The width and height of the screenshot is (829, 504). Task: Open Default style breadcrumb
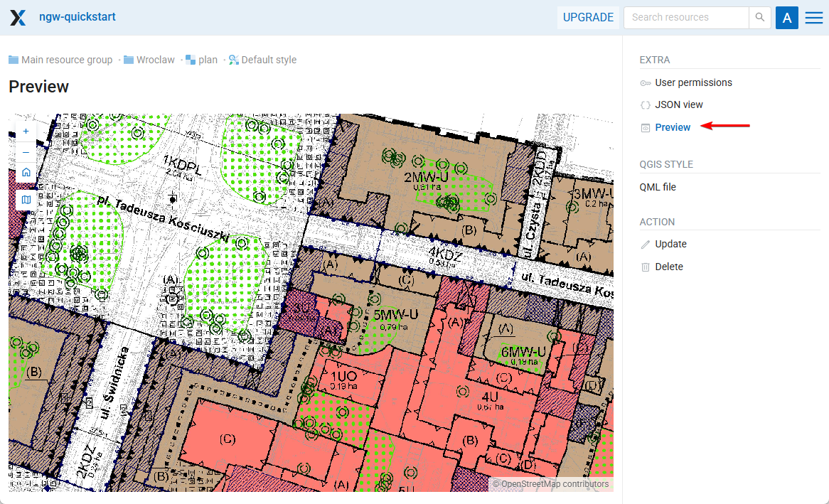(x=268, y=60)
